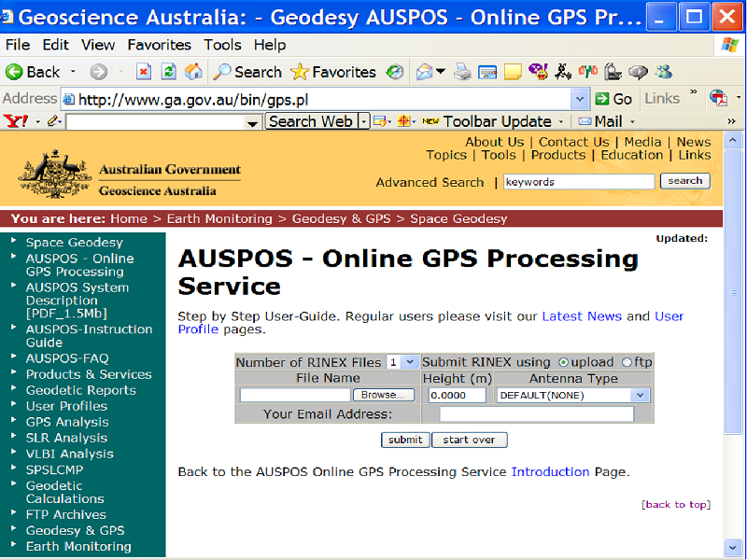Open the Favorites menu
Screen dimensions: 747x560
point(159,45)
